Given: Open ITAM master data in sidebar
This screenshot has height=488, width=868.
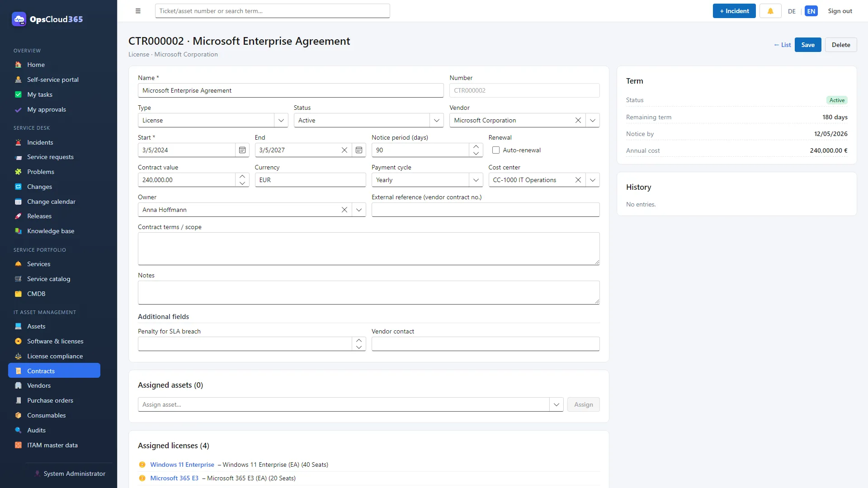Looking at the screenshot, I should [x=54, y=445].
